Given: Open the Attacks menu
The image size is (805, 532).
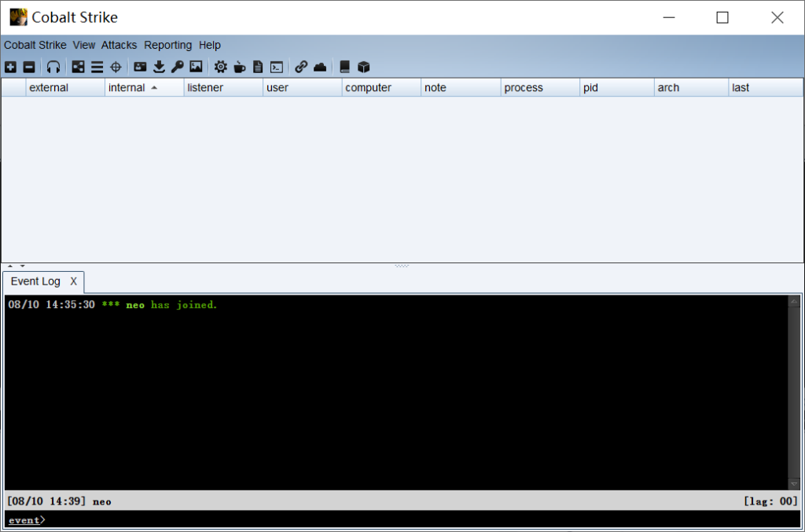Looking at the screenshot, I should click(x=119, y=46).
